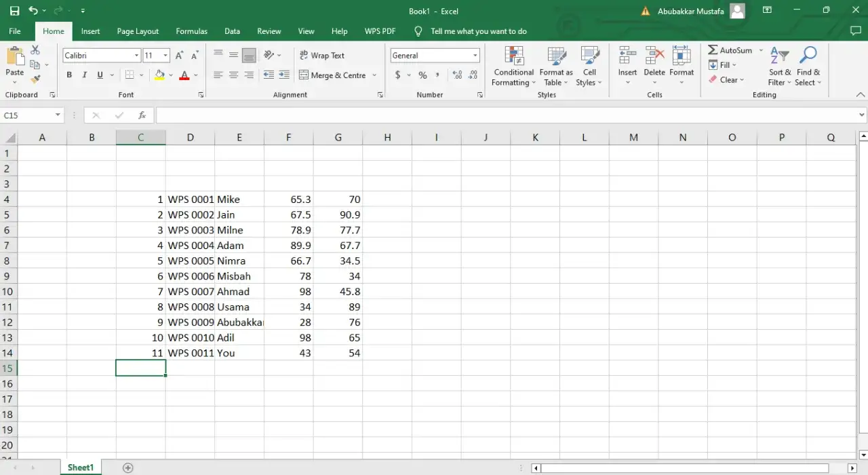Viewport: 868px width, 475px height.
Task: Toggle Bold formatting
Action: coord(69,75)
